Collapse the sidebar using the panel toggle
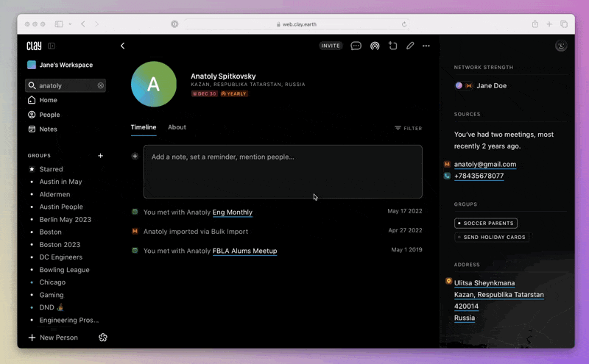This screenshot has width=589, height=364. tap(52, 46)
